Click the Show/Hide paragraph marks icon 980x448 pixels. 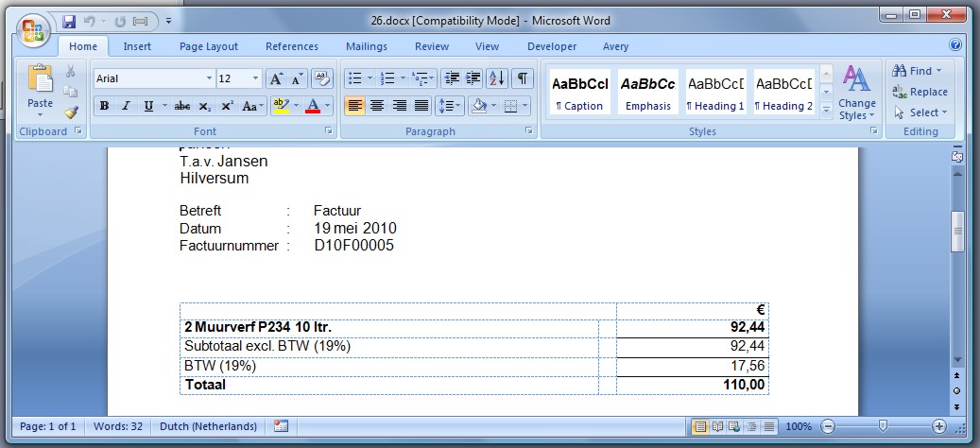(x=522, y=78)
